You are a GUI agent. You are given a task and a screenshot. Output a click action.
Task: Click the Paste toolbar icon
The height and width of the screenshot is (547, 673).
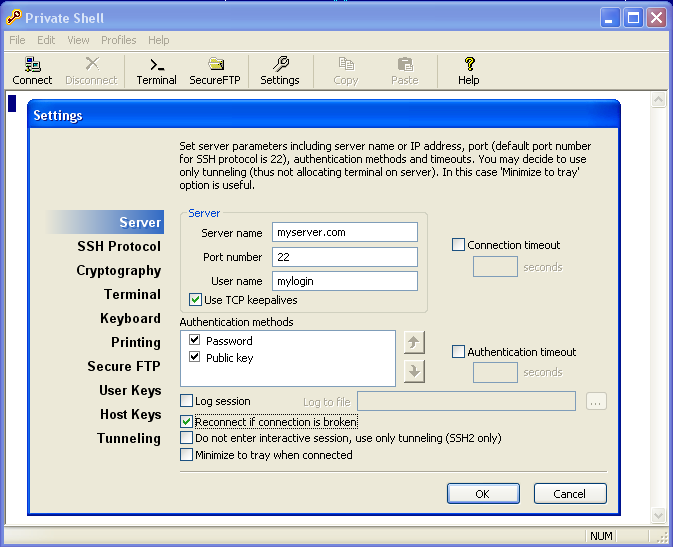(x=405, y=71)
